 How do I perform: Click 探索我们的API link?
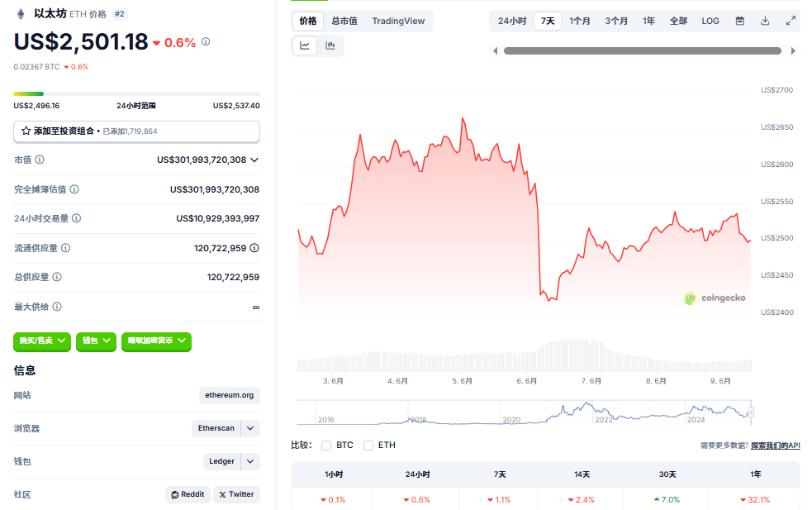[x=775, y=446]
